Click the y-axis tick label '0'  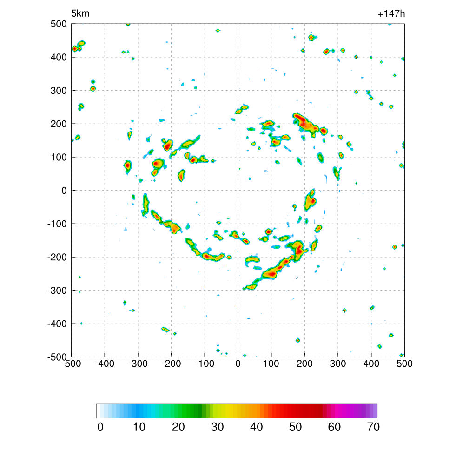click(x=64, y=191)
